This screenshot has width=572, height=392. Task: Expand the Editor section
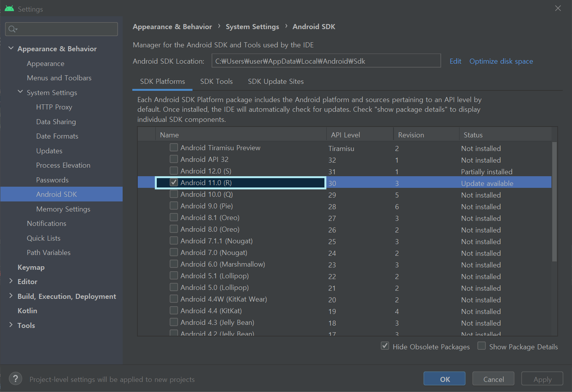(x=11, y=281)
